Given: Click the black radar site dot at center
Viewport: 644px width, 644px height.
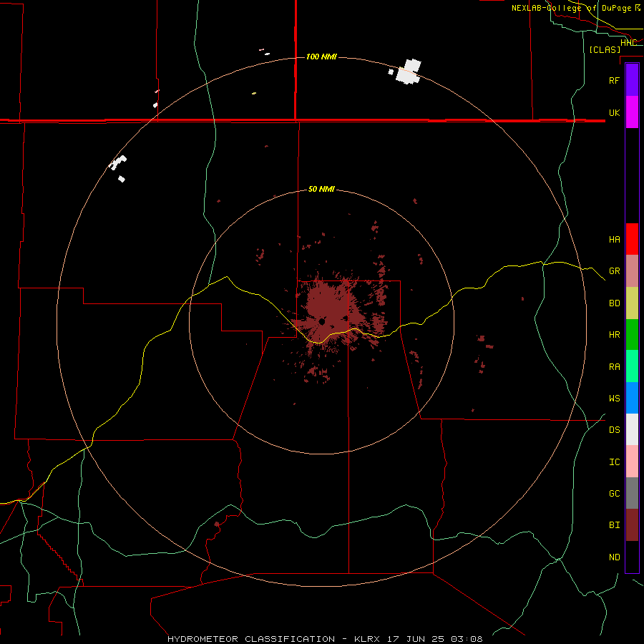Looking at the screenshot, I should [x=322, y=321].
